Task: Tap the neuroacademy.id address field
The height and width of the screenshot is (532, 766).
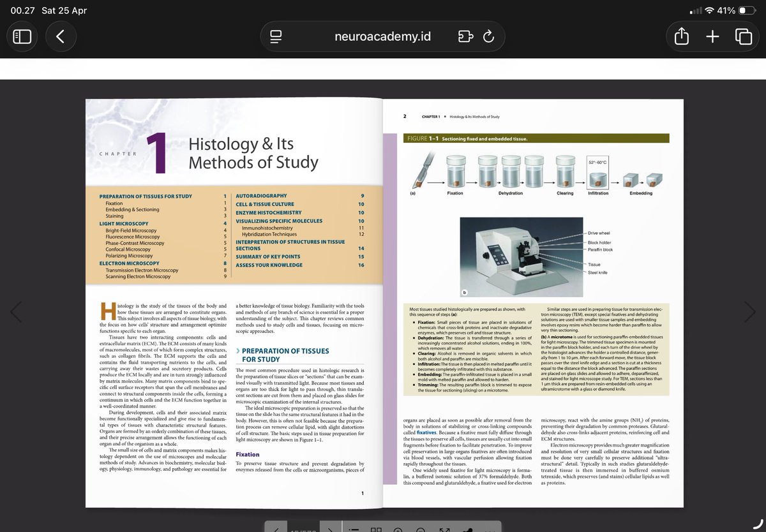Action: (x=382, y=37)
